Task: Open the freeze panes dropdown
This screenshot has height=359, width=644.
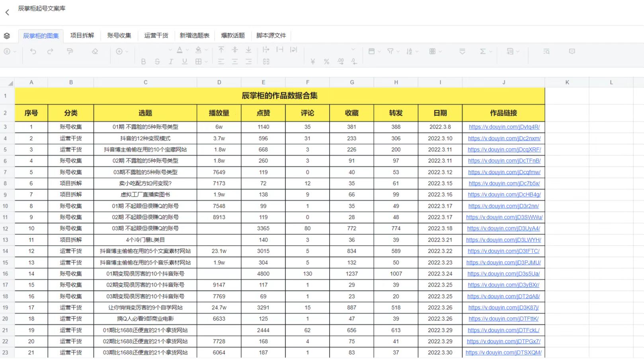Action: (x=375, y=51)
